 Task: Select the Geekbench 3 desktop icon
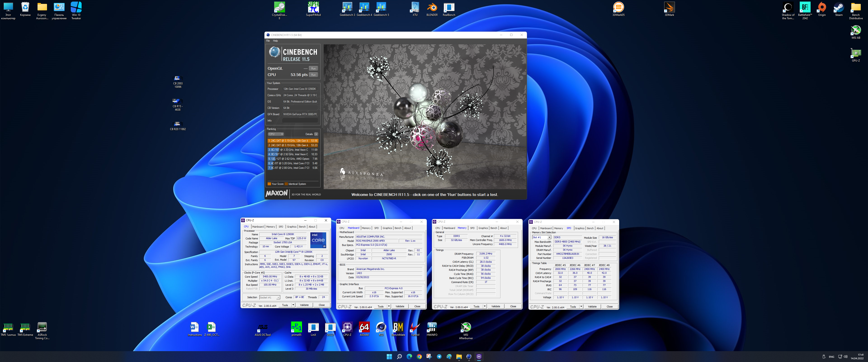point(347,9)
